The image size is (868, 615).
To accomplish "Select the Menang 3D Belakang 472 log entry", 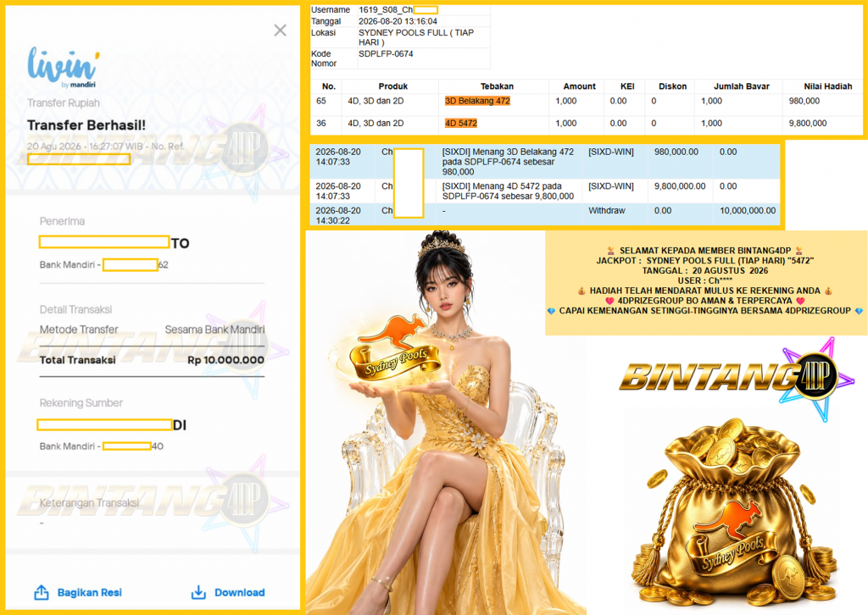I will click(x=509, y=162).
